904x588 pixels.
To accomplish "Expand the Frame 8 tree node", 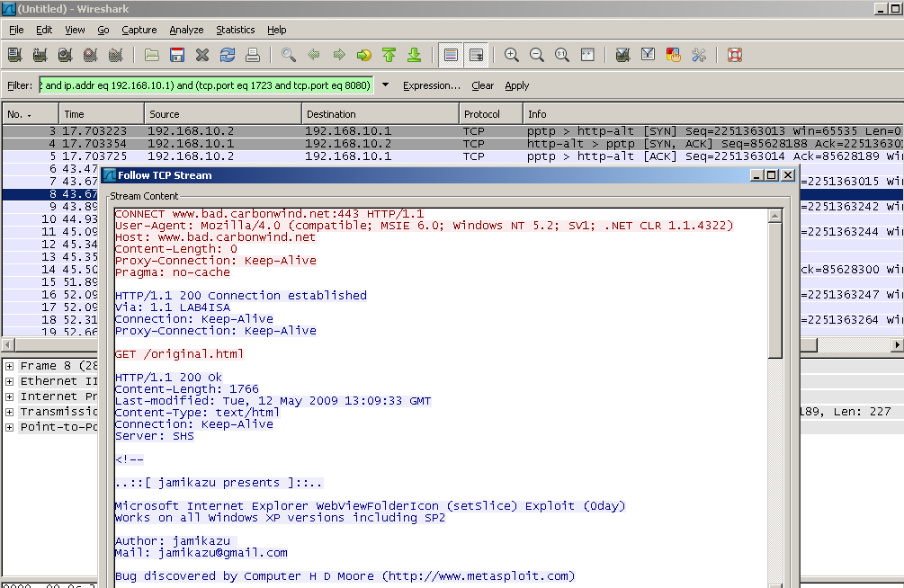I will pyautogui.click(x=9, y=366).
